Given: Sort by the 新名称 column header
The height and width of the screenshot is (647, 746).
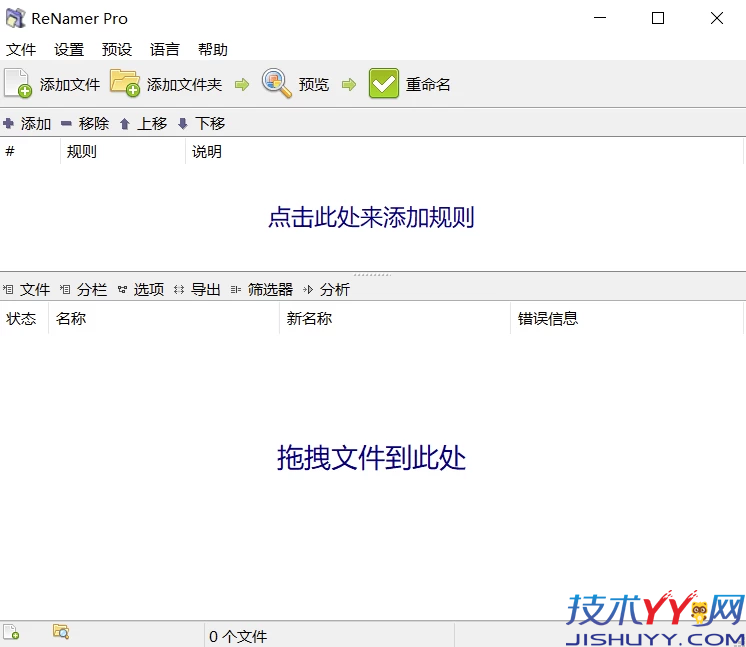Looking at the screenshot, I should click(x=395, y=318).
